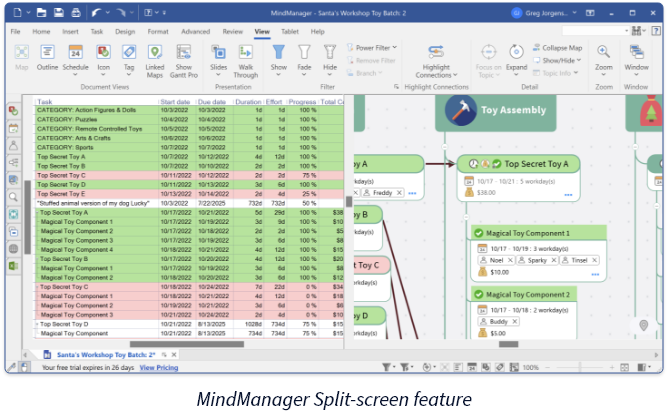Screen dimensions: 668x414
Task: Click the outline pane vertical scrollbar
Action: (x=27, y=217)
